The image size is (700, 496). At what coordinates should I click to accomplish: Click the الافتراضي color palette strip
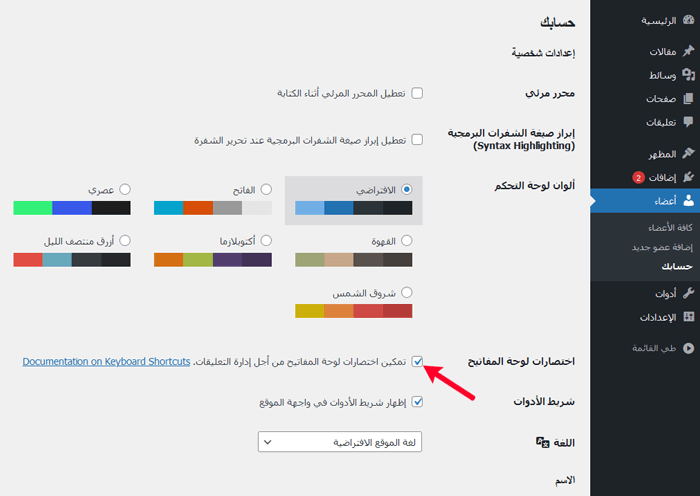point(354,208)
